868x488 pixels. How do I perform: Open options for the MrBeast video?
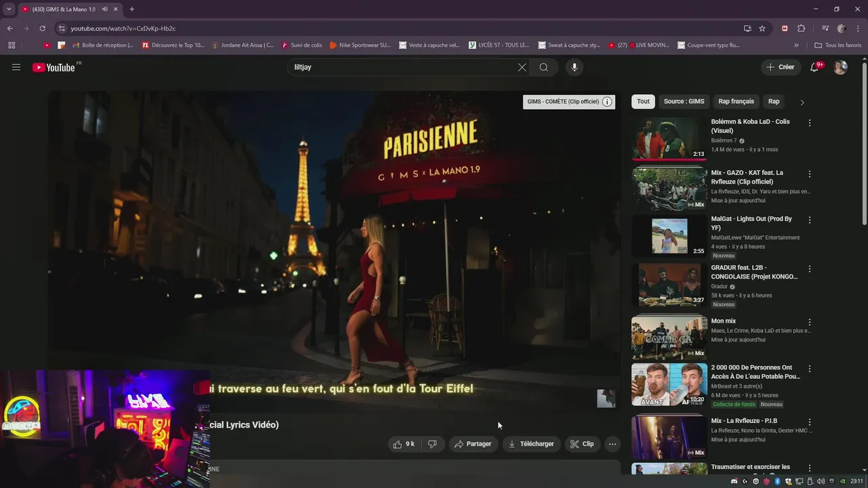809,369
